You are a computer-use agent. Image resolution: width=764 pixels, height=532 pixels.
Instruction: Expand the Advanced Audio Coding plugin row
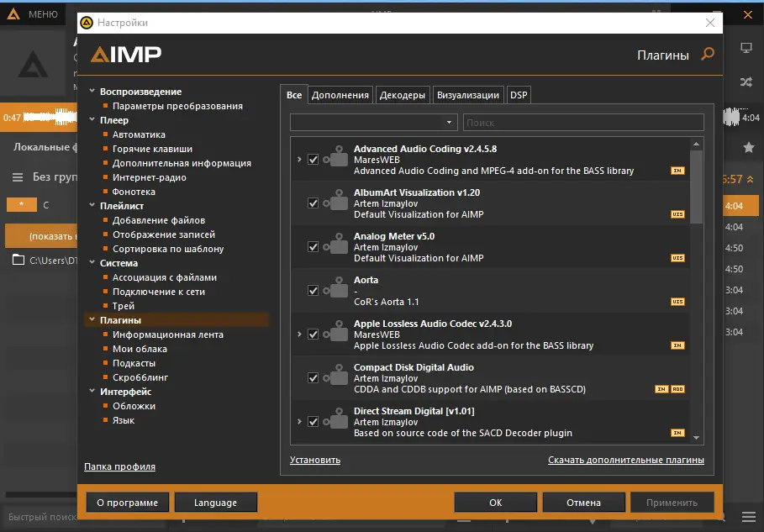(299, 160)
